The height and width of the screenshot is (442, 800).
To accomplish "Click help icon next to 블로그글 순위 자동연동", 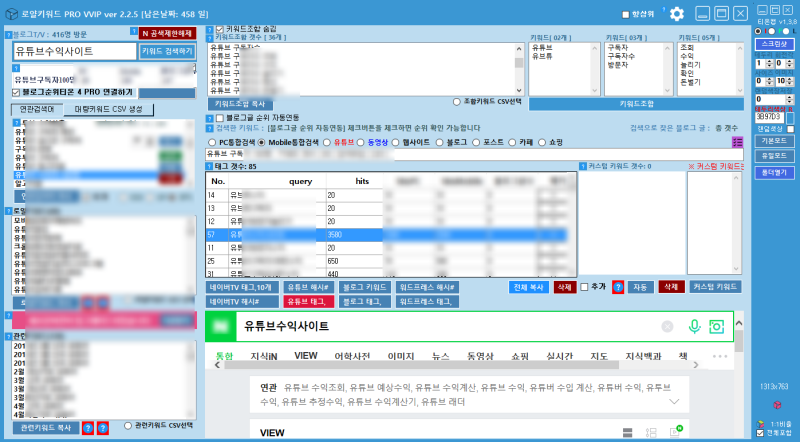I will (210, 118).
